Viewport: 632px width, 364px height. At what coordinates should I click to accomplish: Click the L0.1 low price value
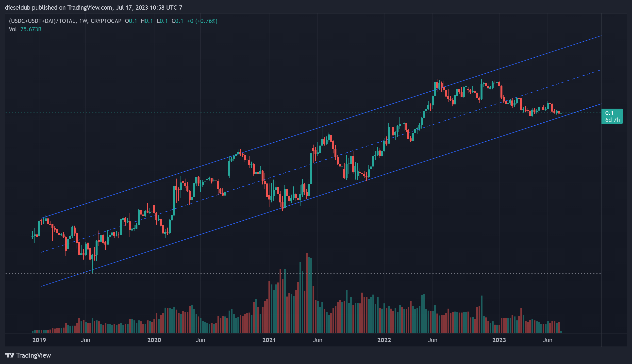(x=162, y=21)
